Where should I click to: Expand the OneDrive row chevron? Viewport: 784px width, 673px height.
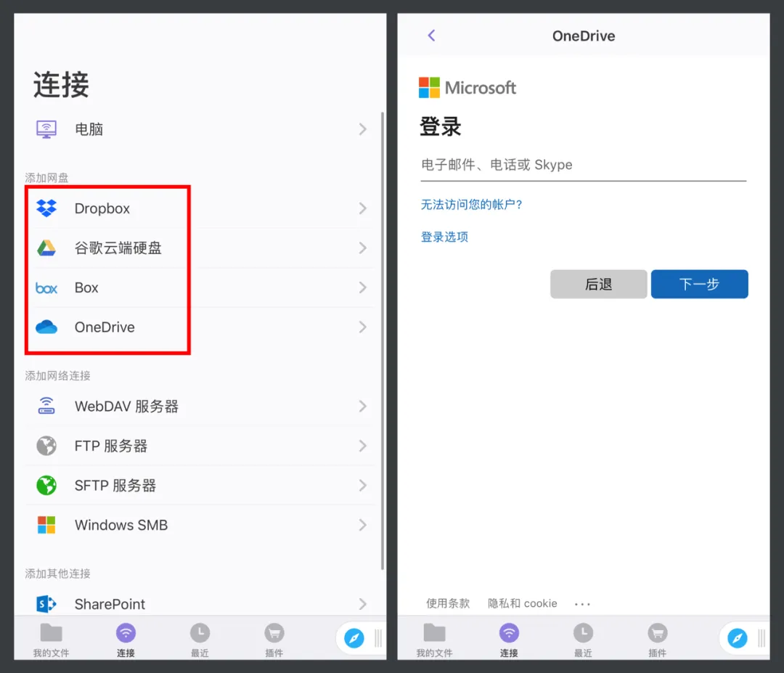[363, 327]
